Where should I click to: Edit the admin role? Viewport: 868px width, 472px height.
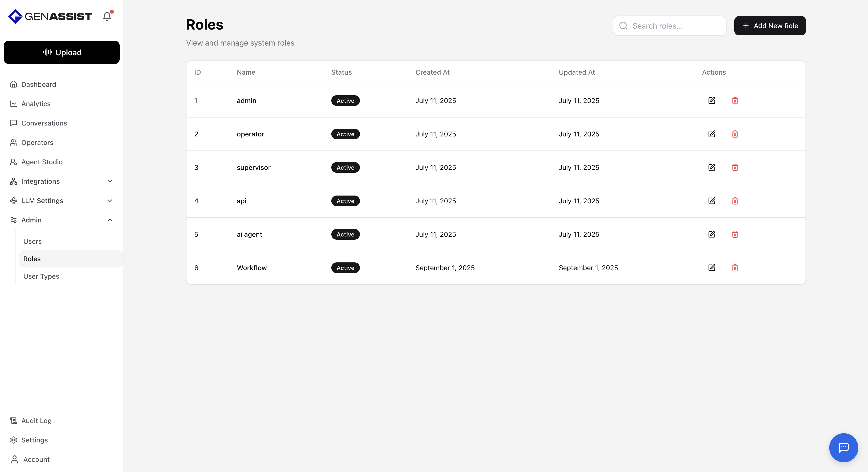(712, 101)
